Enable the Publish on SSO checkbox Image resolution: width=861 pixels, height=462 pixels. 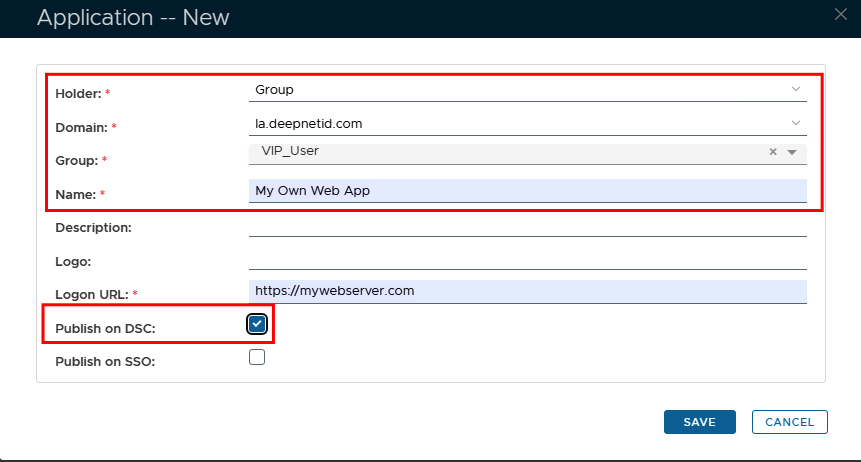[x=257, y=357]
